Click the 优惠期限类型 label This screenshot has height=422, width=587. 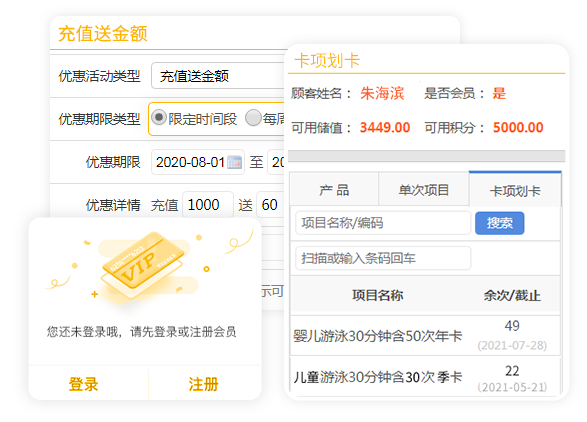pos(100,119)
